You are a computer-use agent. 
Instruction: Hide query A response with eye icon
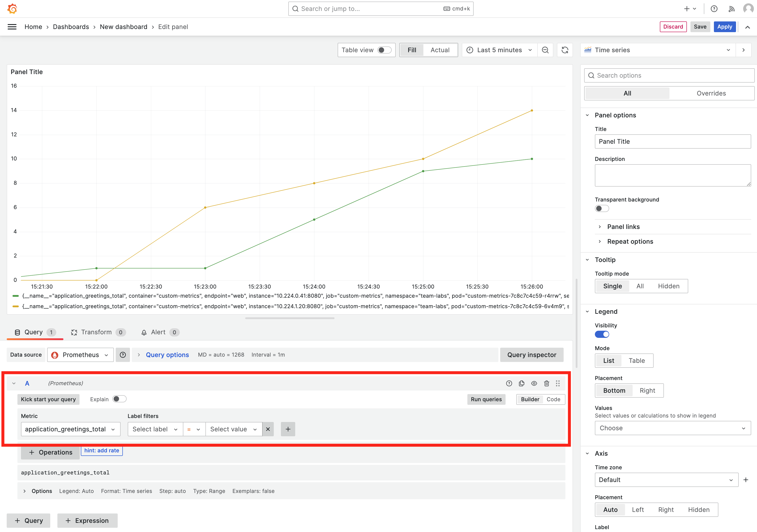click(x=534, y=383)
